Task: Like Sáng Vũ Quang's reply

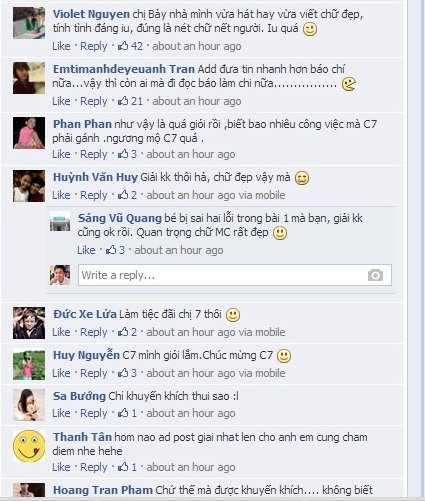Action: 86,250
